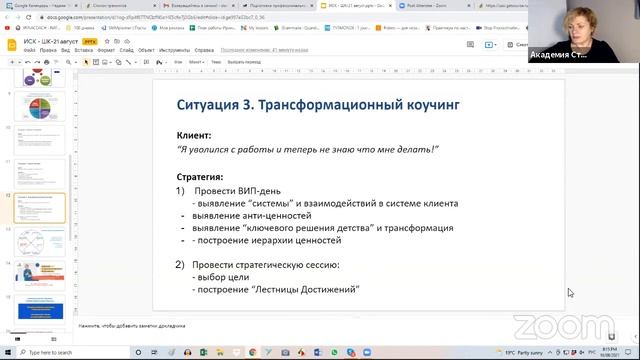Select the cursor selection tool

click(x=86, y=62)
